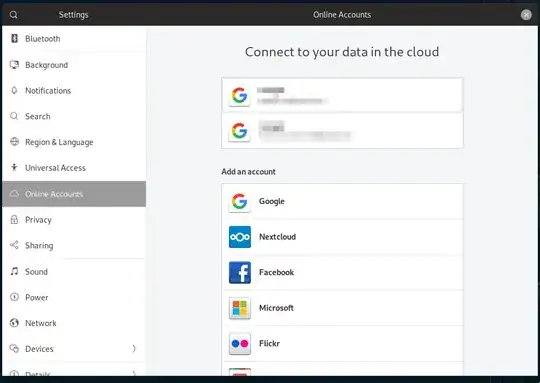Open the second connected Google account row

click(x=342, y=131)
